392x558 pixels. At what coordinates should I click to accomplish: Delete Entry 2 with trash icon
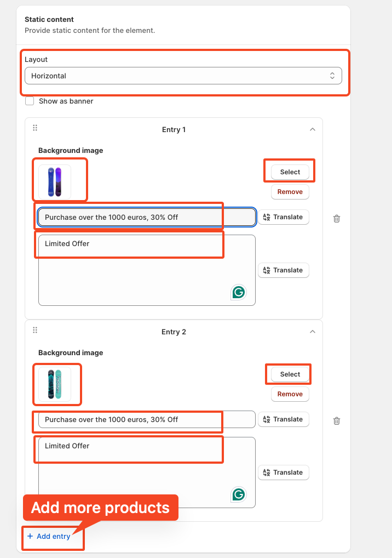337,421
